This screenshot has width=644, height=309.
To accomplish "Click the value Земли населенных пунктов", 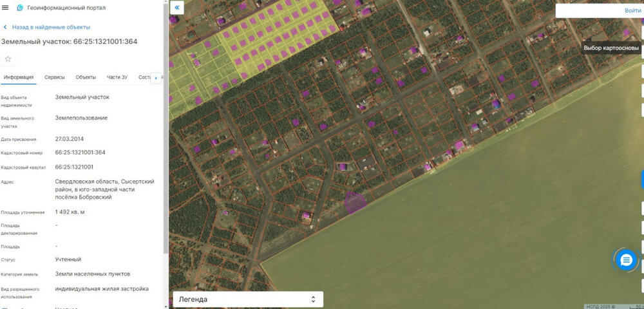I will (92, 274).
